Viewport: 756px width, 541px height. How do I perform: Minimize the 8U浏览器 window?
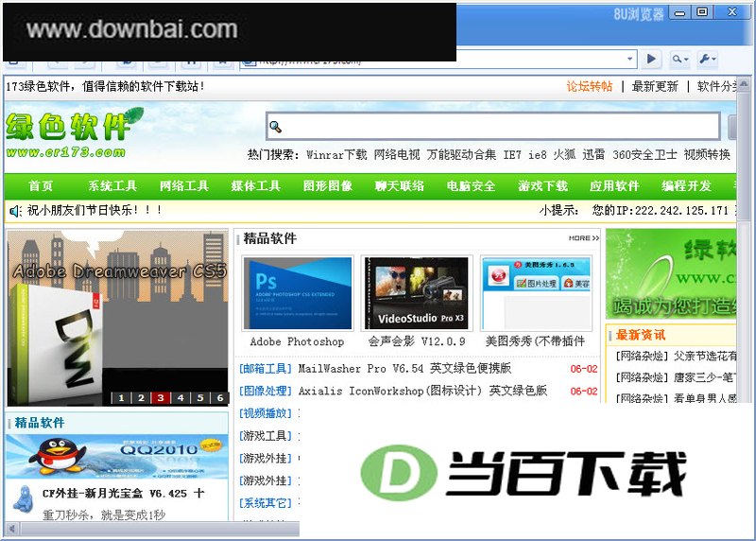point(679,13)
